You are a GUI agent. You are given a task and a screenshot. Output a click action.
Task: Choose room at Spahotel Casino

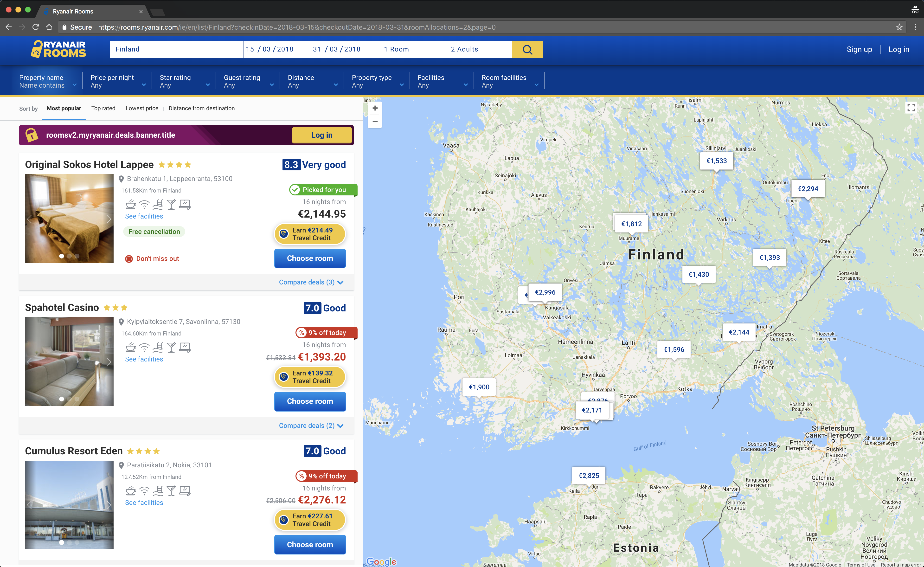(310, 401)
